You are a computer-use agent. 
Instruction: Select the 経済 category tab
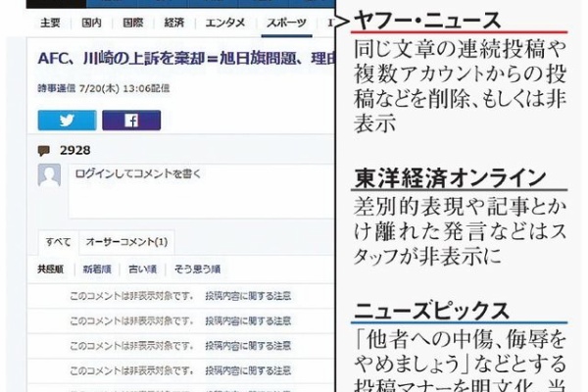click(175, 23)
